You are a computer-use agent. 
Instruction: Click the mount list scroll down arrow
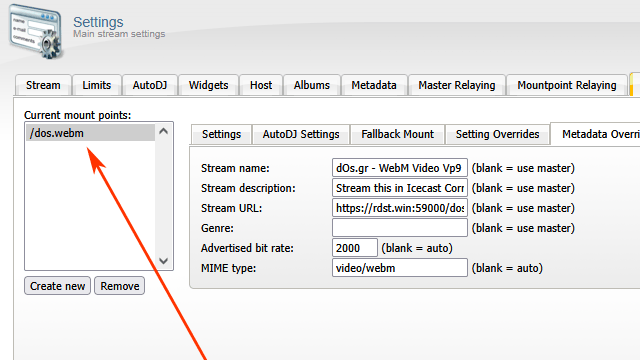pos(164,261)
